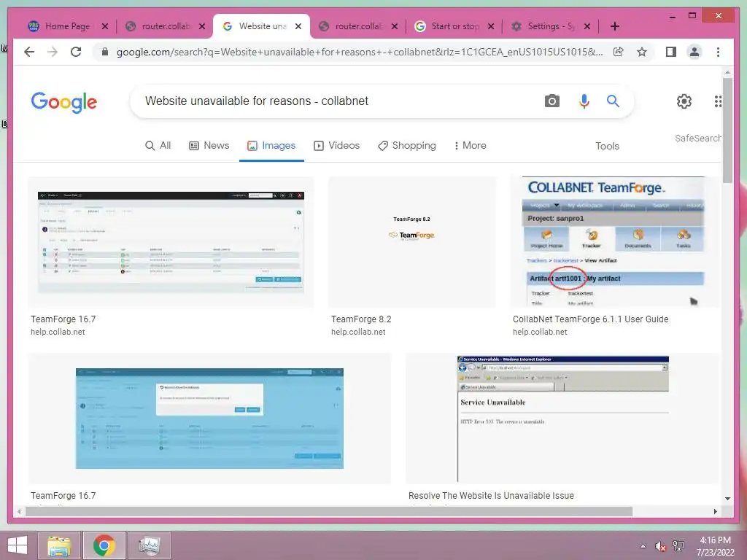The width and height of the screenshot is (747, 560).
Task: Go back with the browser back arrow
Action: pyautogui.click(x=29, y=52)
